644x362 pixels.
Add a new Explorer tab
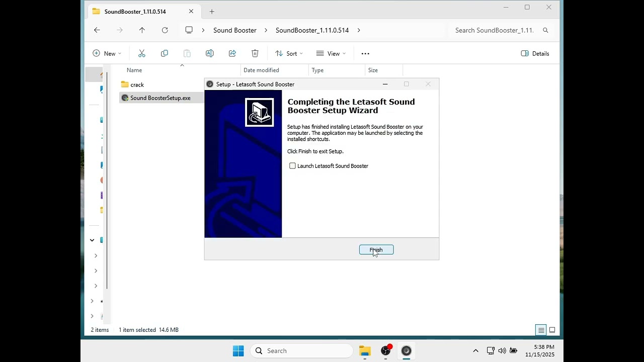pos(212,12)
